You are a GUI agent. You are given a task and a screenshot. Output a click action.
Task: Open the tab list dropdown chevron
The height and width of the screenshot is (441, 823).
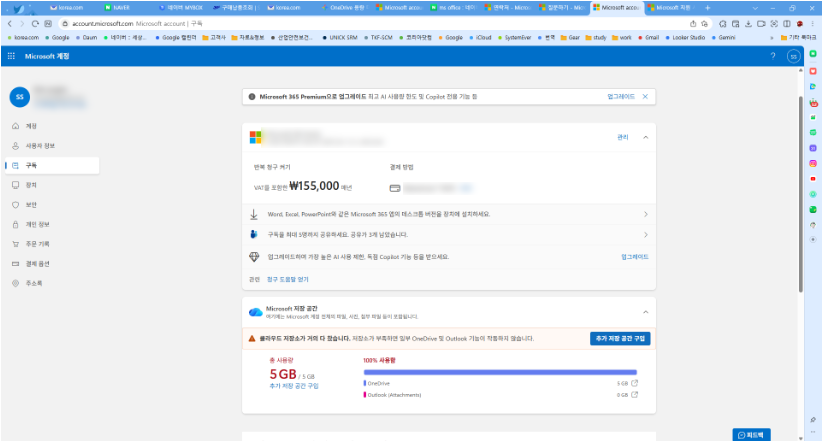pyautogui.click(x=755, y=8)
